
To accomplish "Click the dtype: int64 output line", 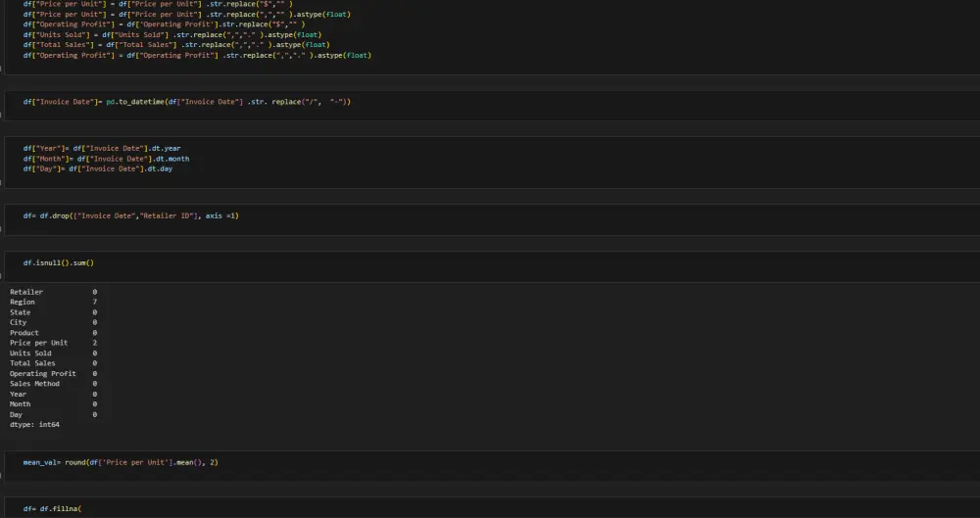I will [x=34, y=424].
